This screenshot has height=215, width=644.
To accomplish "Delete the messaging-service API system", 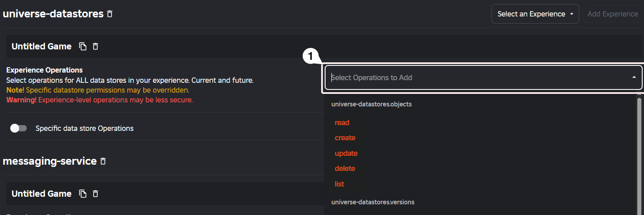I will pos(103,161).
